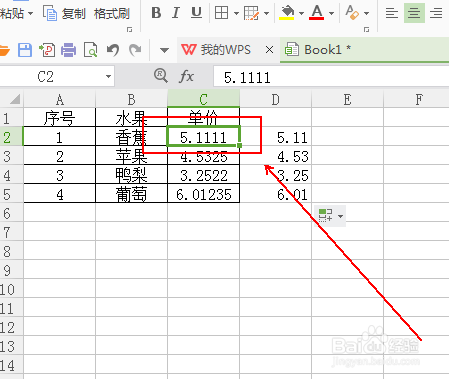Select row 6 header

[11, 213]
